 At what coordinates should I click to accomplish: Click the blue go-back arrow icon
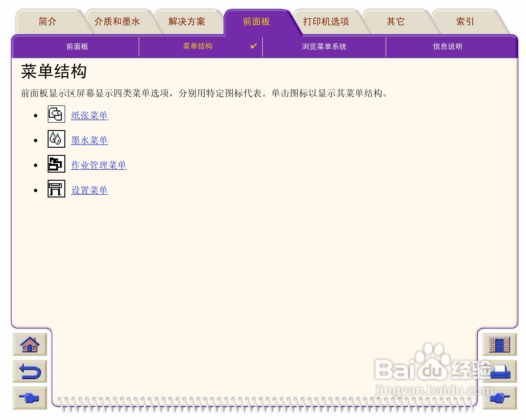[x=30, y=371]
